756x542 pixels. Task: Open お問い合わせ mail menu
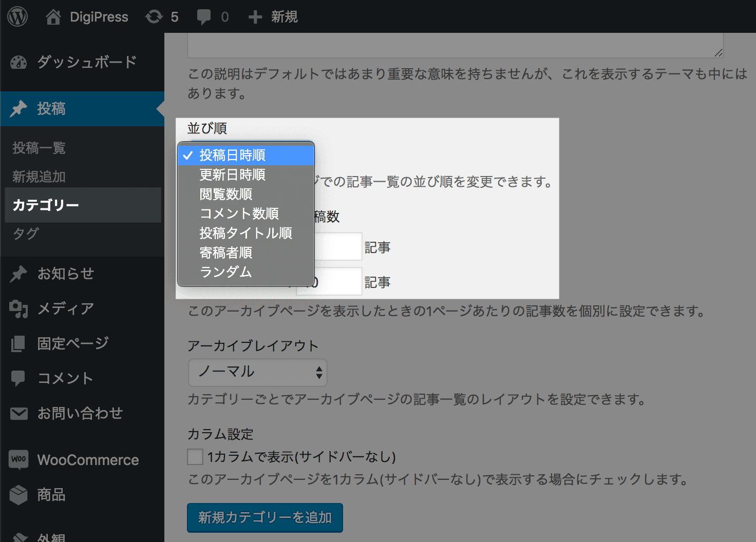[x=80, y=413]
